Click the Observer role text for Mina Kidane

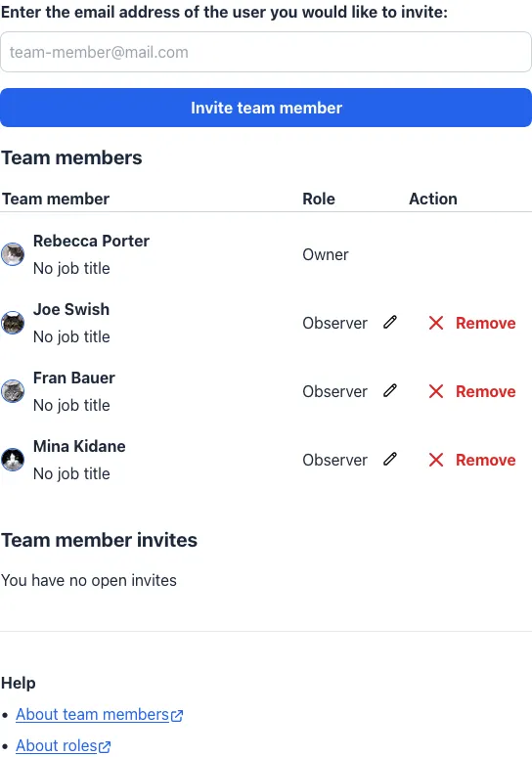(335, 460)
